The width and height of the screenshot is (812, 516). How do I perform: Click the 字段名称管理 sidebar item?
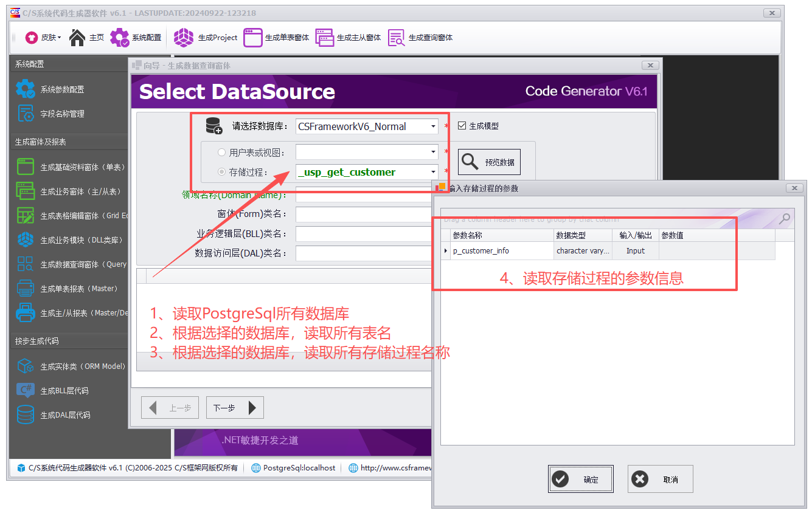pyautogui.click(x=64, y=114)
